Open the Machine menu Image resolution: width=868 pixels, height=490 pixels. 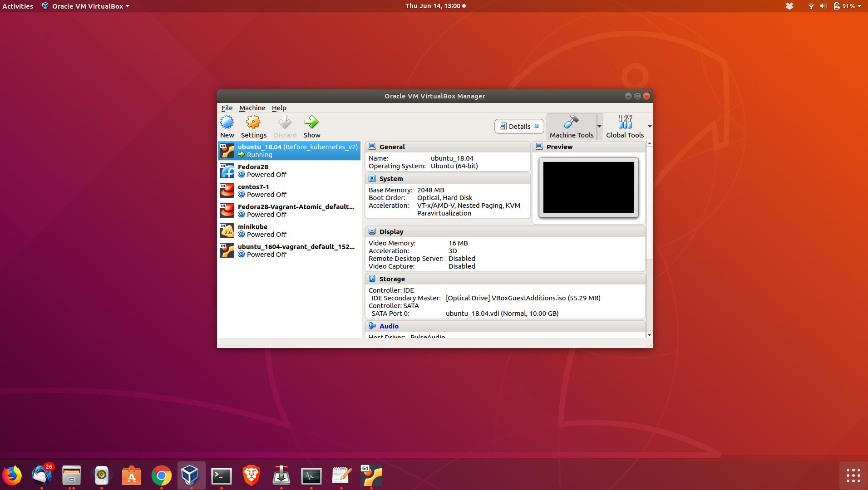point(252,108)
